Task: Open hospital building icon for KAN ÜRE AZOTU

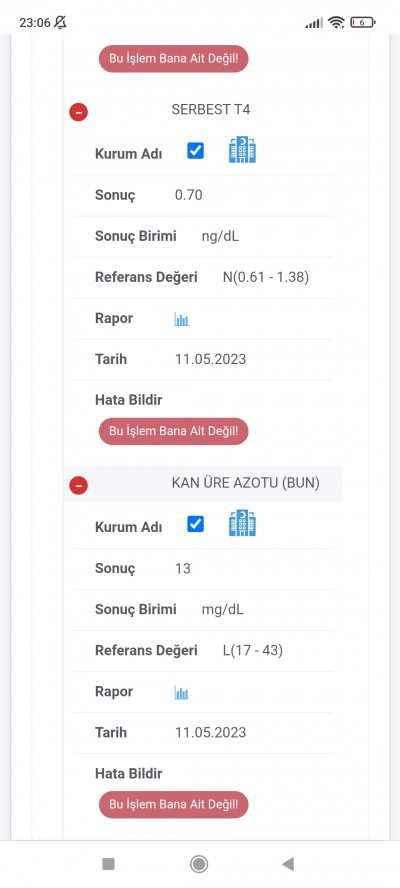Action: tap(242, 523)
